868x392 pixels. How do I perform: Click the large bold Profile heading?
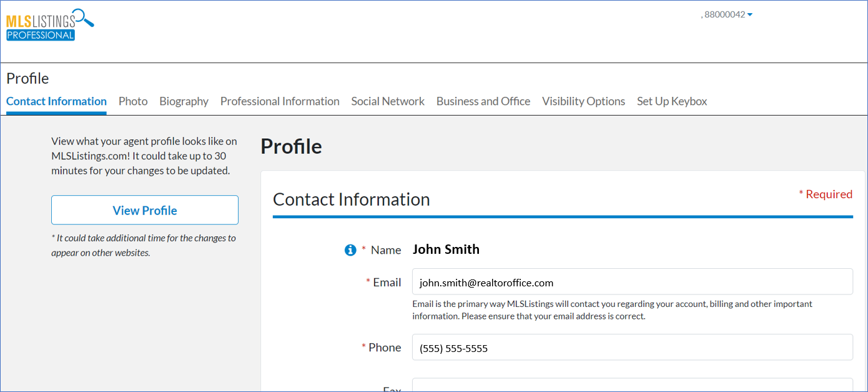point(292,146)
